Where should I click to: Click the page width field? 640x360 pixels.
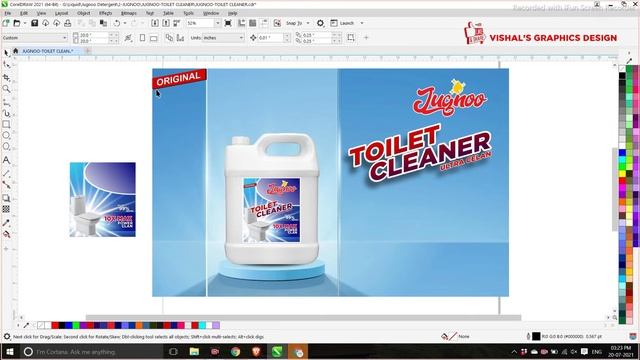point(93,36)
